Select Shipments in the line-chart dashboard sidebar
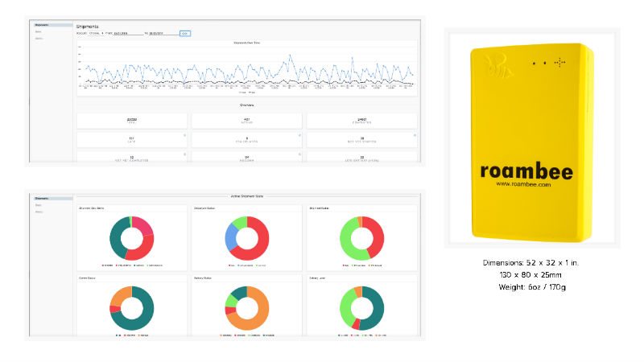 pos(53,25)
